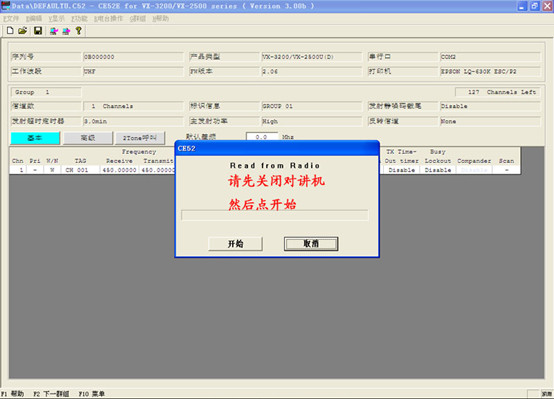Click the read progress bar in CE52 dialog
Viewport: 554px width, 399px height.
pos(275,215)
